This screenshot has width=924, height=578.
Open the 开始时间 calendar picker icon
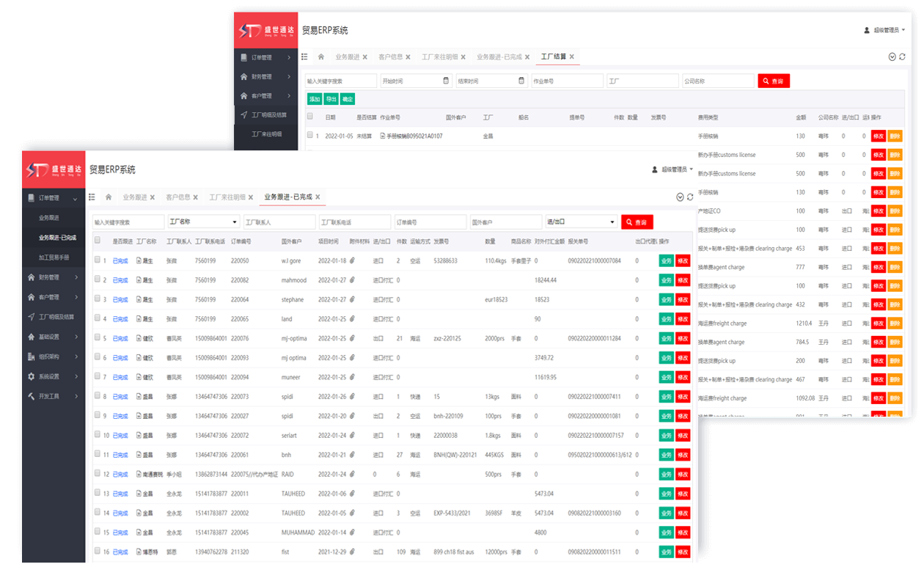pos(446,81)
